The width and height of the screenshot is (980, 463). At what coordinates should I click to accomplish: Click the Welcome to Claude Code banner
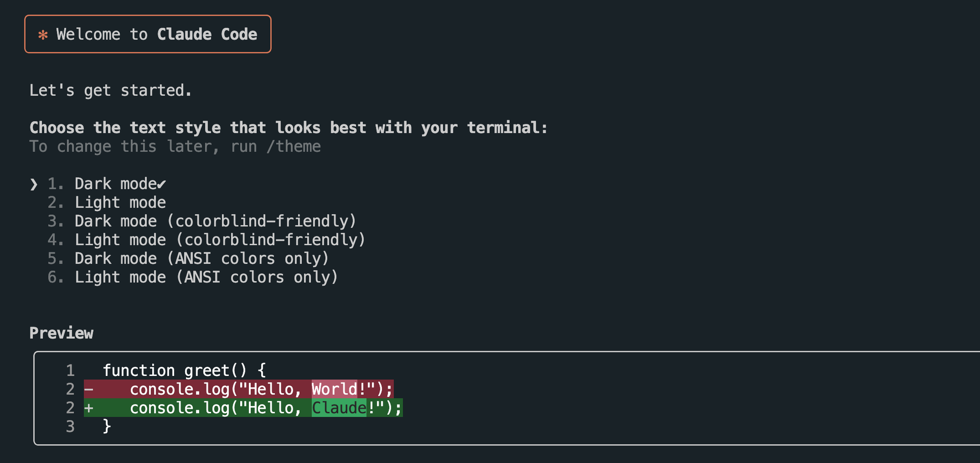(148, 34)
